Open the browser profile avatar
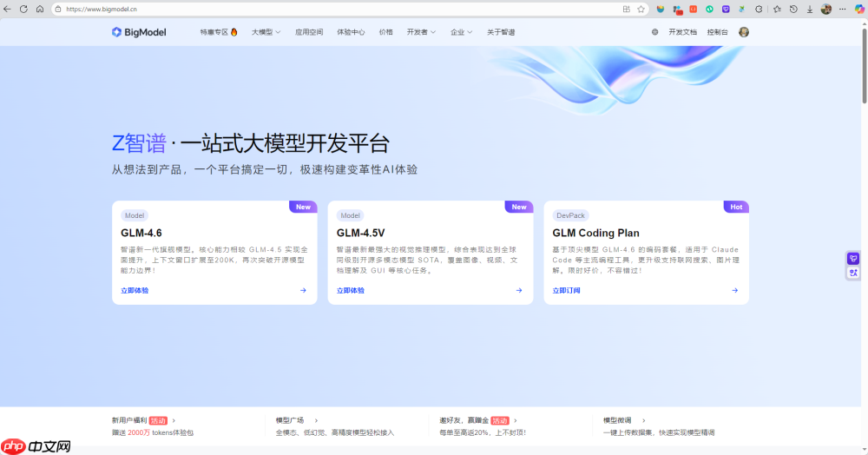The image size is (868, 455). [826, 9]
